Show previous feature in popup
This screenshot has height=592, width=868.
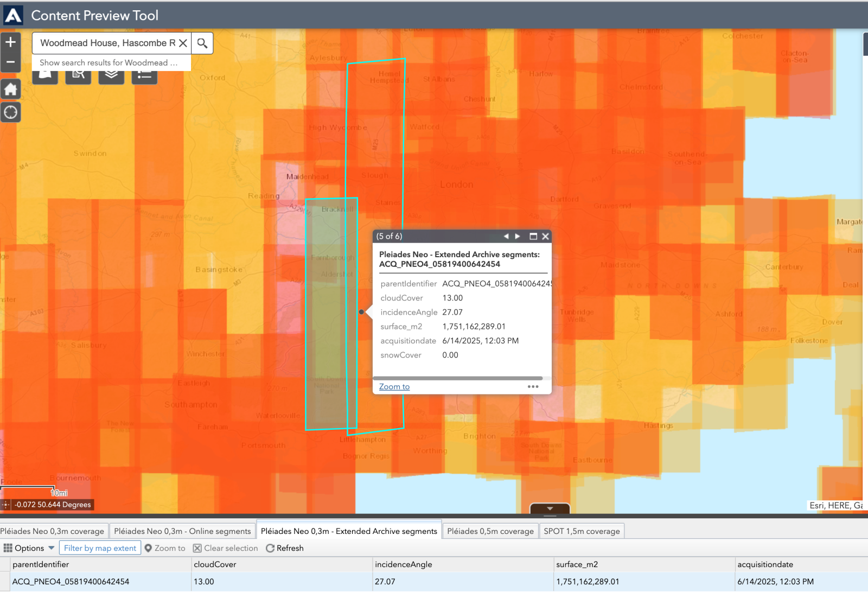[506, 236]
